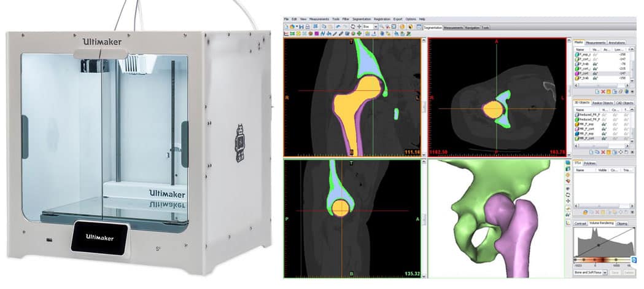Open the Navigation tab in the top tab strip

point(472,28)
